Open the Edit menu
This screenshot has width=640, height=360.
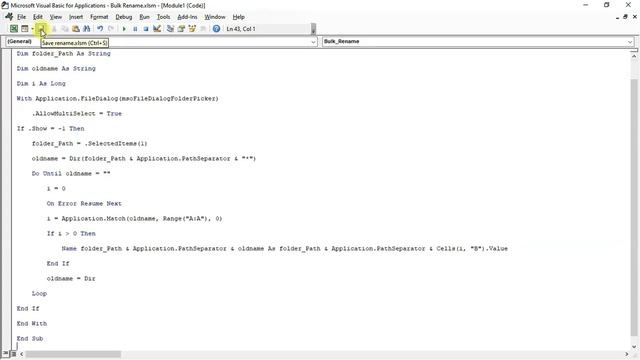tap(38, 17)
